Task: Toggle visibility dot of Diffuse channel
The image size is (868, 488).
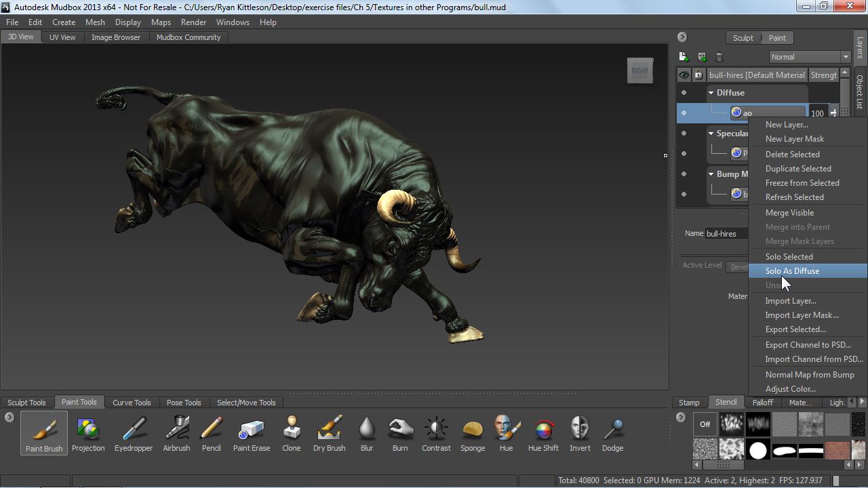Action: point(684,93)
